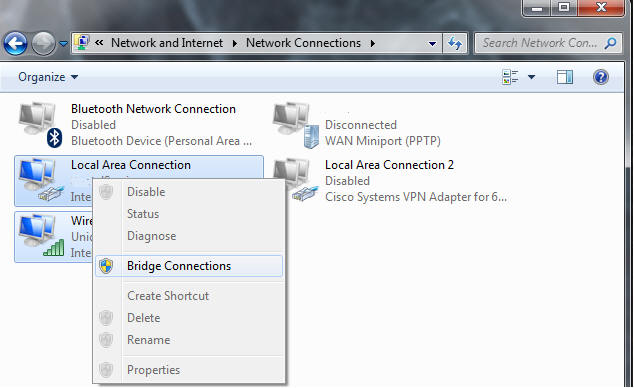Click the change view icon in the toolbar
Image resolution: width=634 pixels, height=388 pixels.
click(510, 77)
